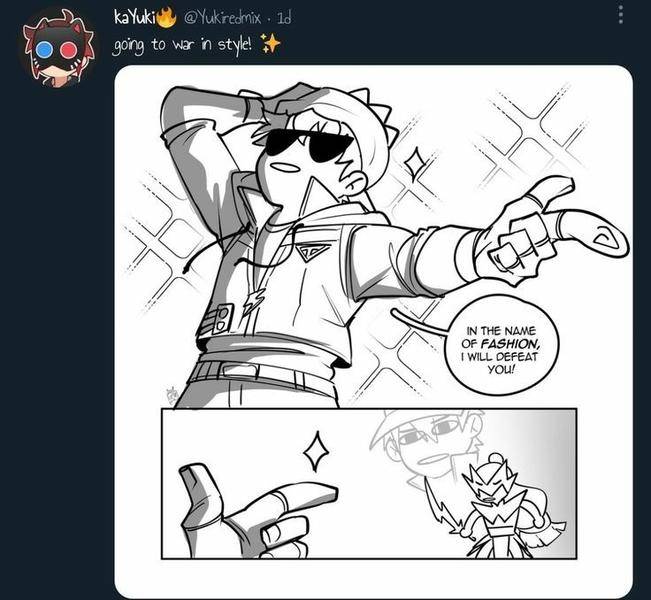Click the triangular badge on the jacket
Screen dimensions: 651x600
click(x=313, y=252)
